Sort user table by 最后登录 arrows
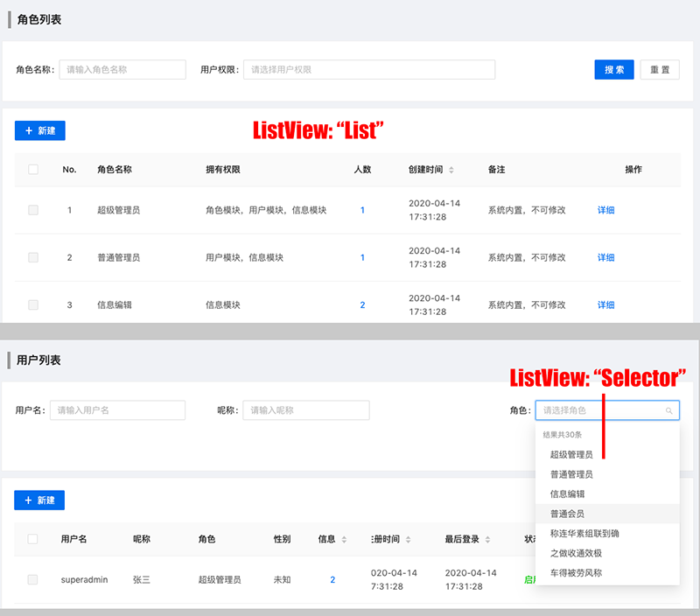700x616 pixels. [487, 540]
